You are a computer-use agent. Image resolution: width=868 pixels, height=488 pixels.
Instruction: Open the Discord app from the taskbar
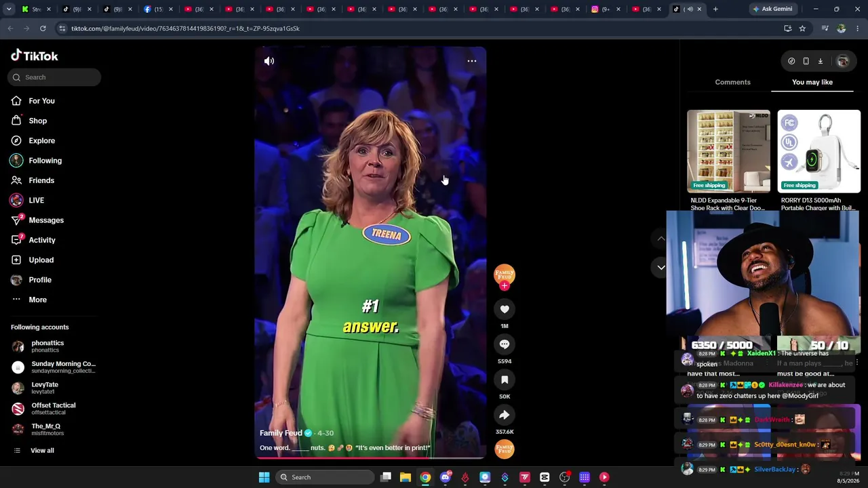click(x=445, y=477)
